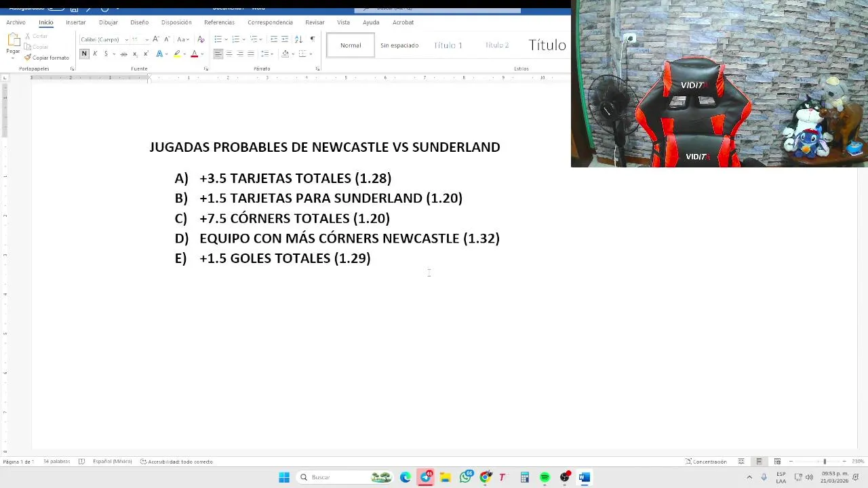Screen dimensions: 868x488
Task: Open WhatsApp from the taskbar
Action: pos(465,477)
